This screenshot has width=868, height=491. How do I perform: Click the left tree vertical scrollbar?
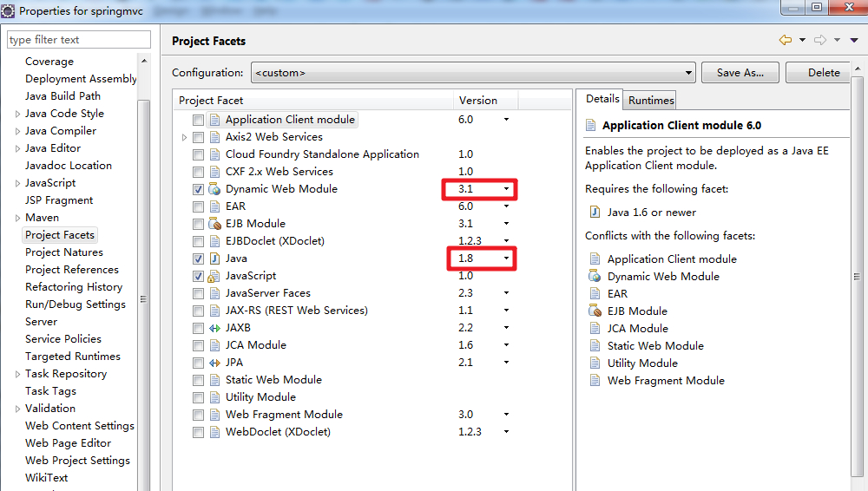click(x=143, y=299)
